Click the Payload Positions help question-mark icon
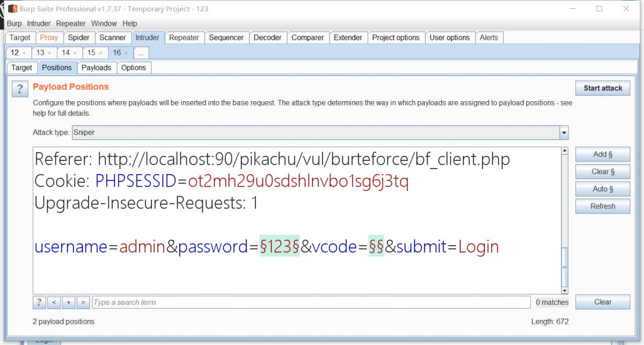The height and width of the screenshot is (345, 644). [x=19, y=89]
